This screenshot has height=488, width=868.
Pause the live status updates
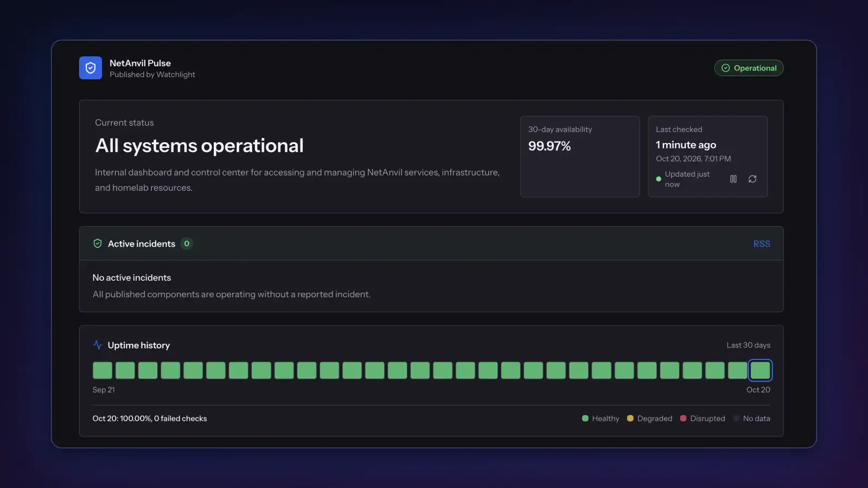(x=733, y=179)
